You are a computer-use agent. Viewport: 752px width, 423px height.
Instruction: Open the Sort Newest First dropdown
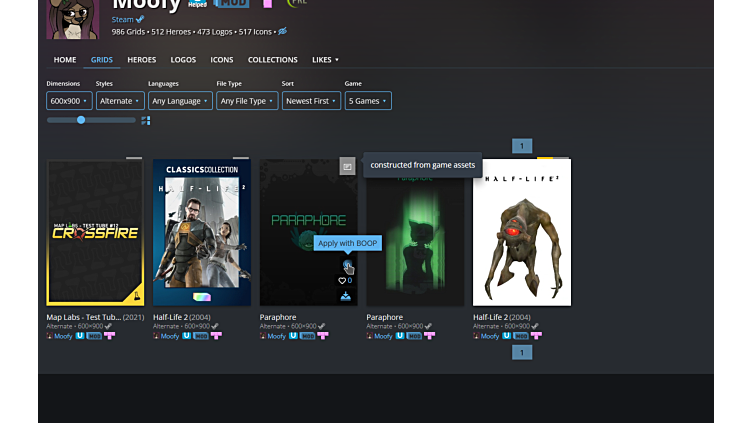(310, 101)
